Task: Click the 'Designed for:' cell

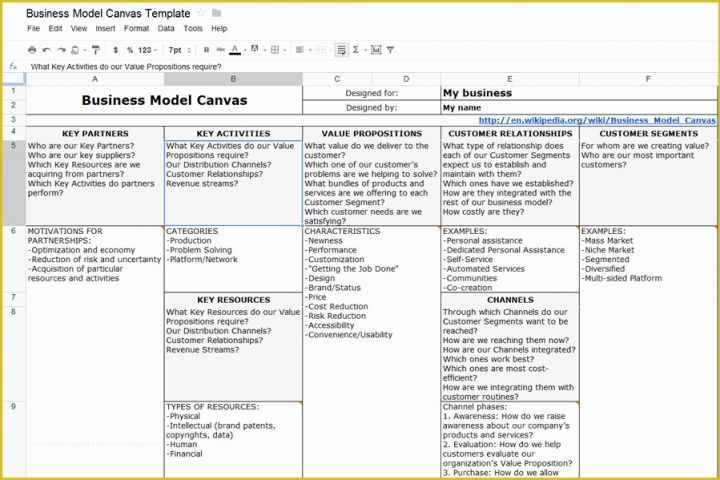Action: coord(371,93)
